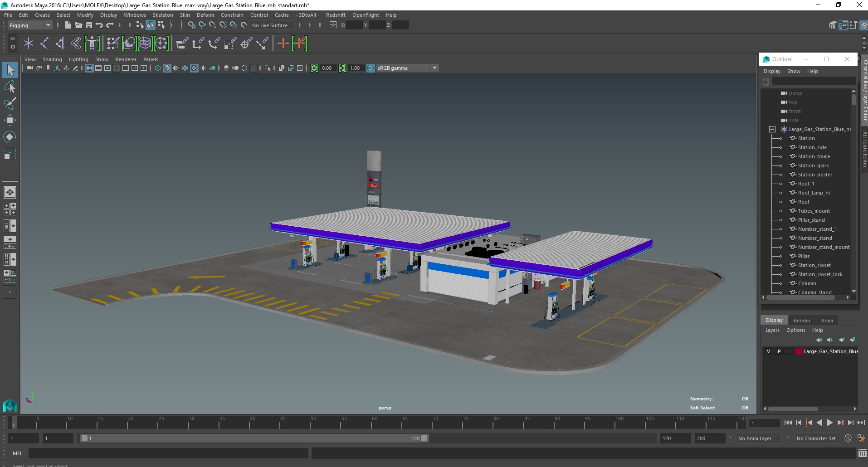
Task: Activate the Move tool
Action: click(x=10, y=120)
